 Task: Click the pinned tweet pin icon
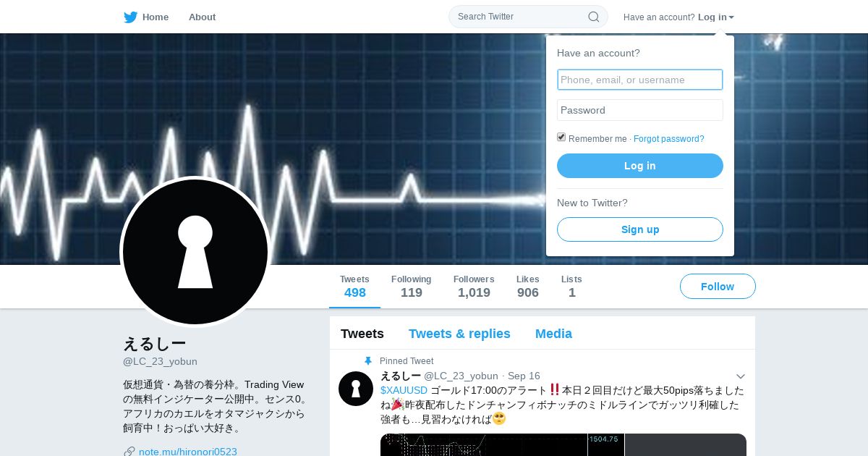pos(368,360)
